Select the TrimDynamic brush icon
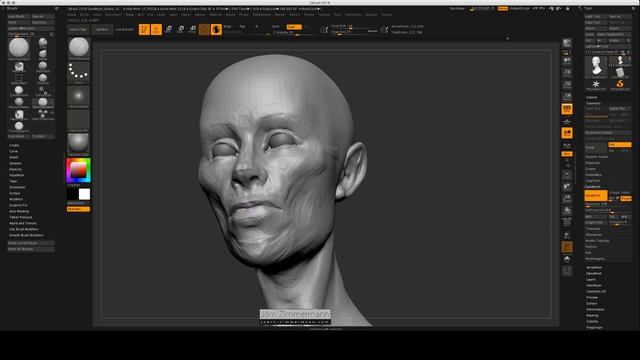640x360 pixels. click(19, 127)
